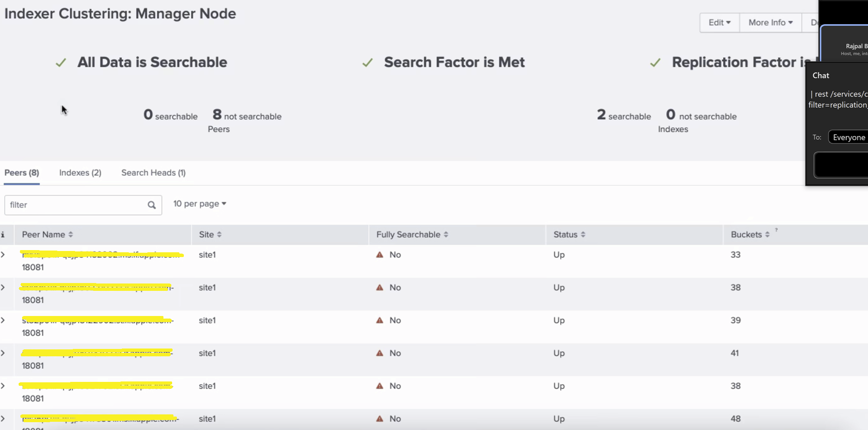The width and height of the screenshot is (868, 430).
Task: Select the Peers (8) tab
Action: point(22,173)
